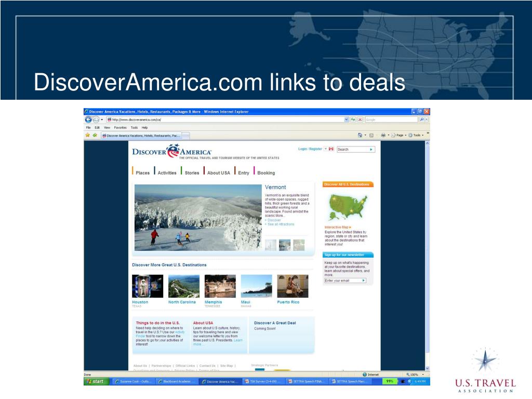Open the About USA navigation item
This screenshot has height=399, width=532.
tap(219, 172)
